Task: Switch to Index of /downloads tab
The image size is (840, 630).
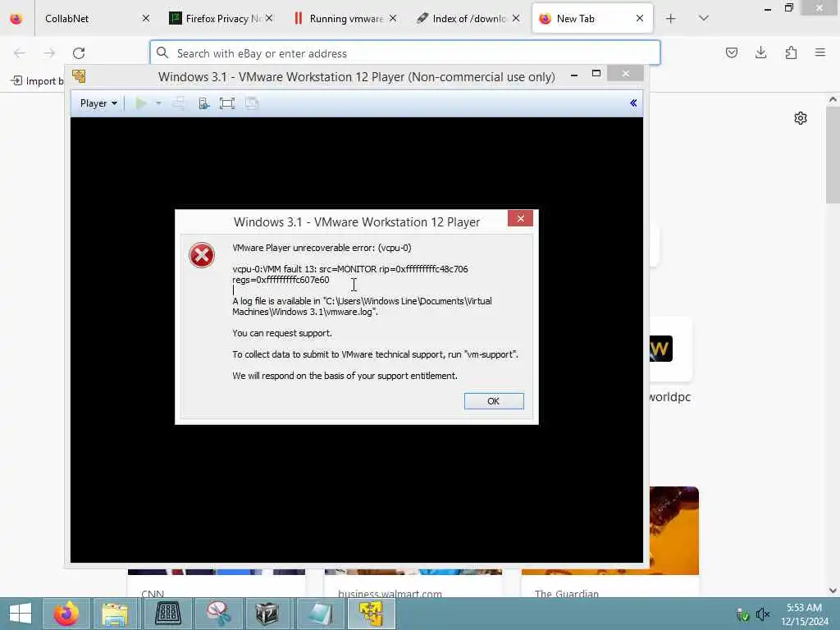Action: [468, 19]
